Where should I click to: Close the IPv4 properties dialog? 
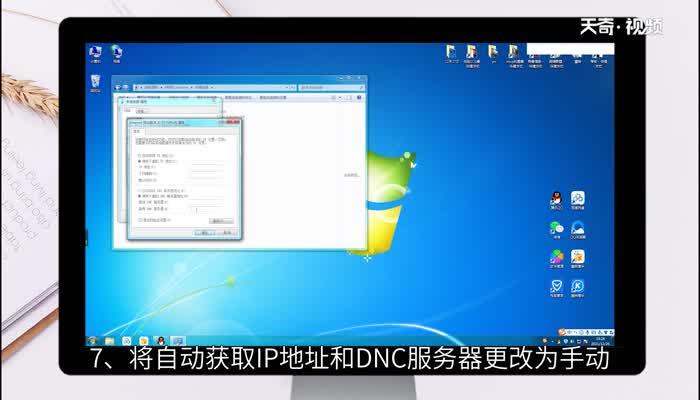pyautogui.click(x=233, y=122)
